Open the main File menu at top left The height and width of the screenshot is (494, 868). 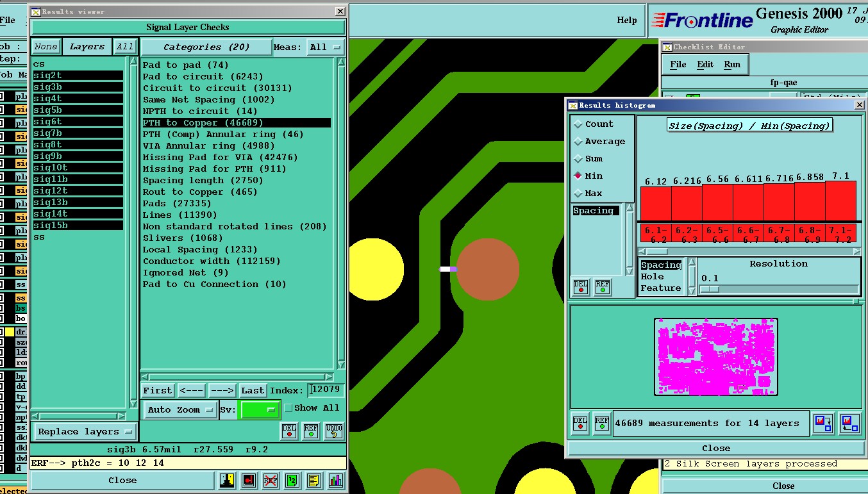point(8,21)
